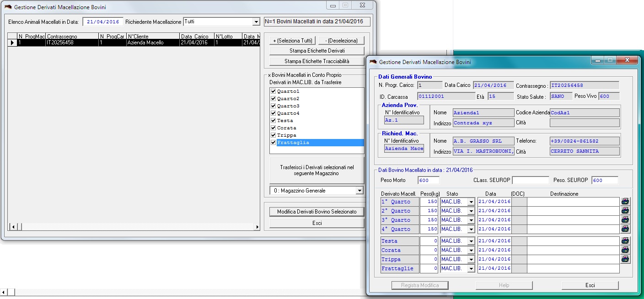Click Modifica Derivati Bovino Selezionato

pyautogui.click(x=317, y=212)
